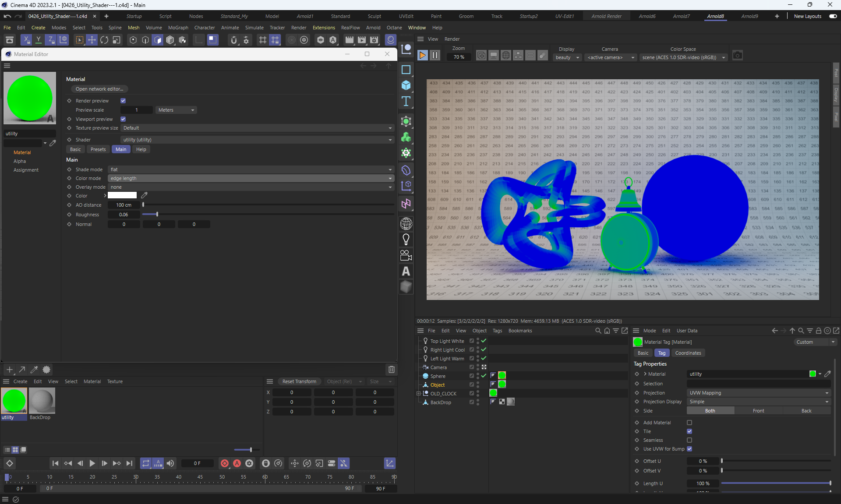Toggle the New Layouts switch

coord(833,16)
